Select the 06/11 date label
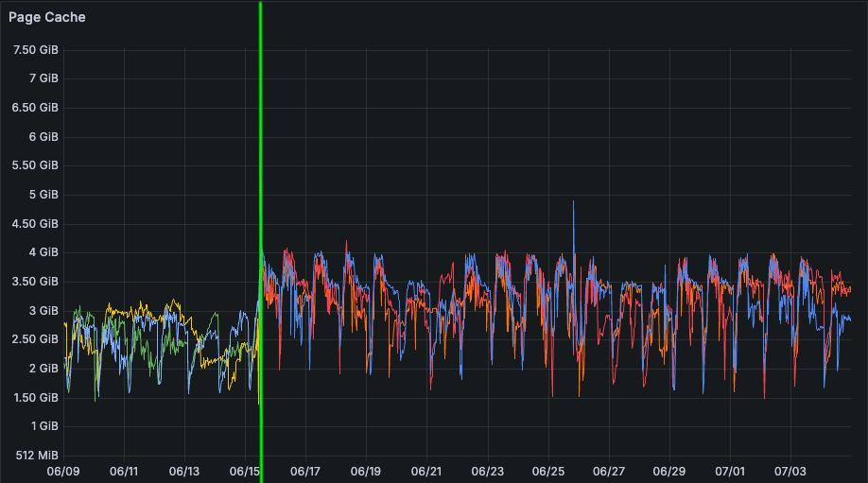This screenshot has height=483, width=868. (124, 472)
